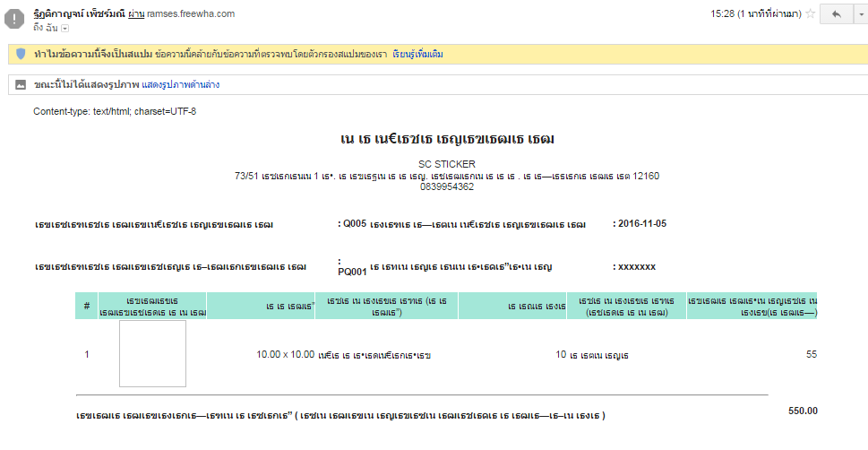Select the unit price value 55
This screenshot has width=868, height=450.
(812, 354)
